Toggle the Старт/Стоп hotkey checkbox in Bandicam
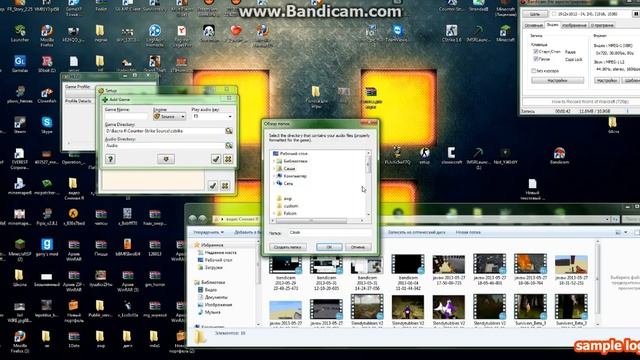640x360 pixels. [x=536, y=52]
